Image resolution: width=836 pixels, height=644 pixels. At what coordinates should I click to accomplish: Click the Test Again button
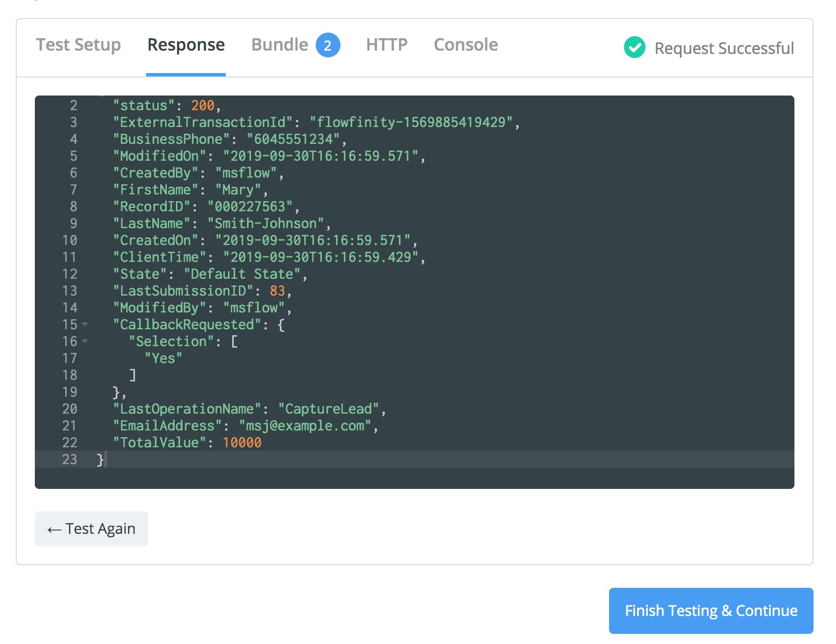pos(92,529)
